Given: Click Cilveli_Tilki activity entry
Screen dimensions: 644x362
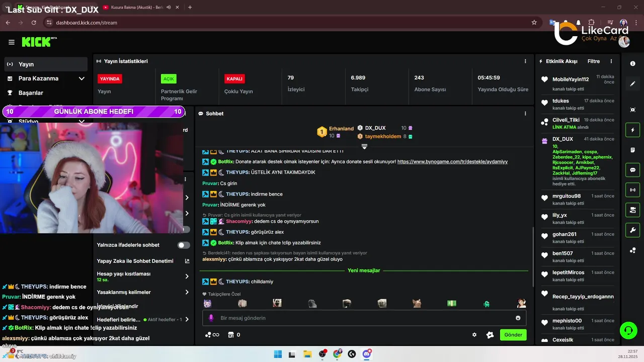Looking at the screenshot, I should (578, 123).
